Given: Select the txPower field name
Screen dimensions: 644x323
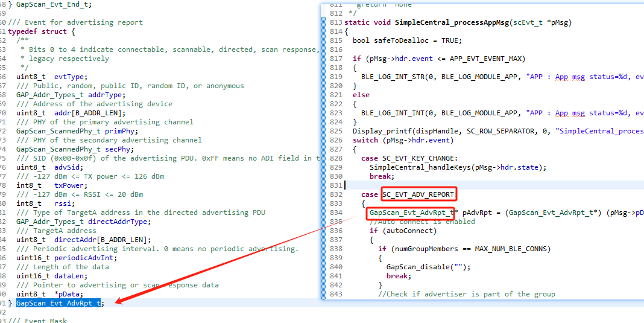Looking at the screenshot, I should (69, 185).
